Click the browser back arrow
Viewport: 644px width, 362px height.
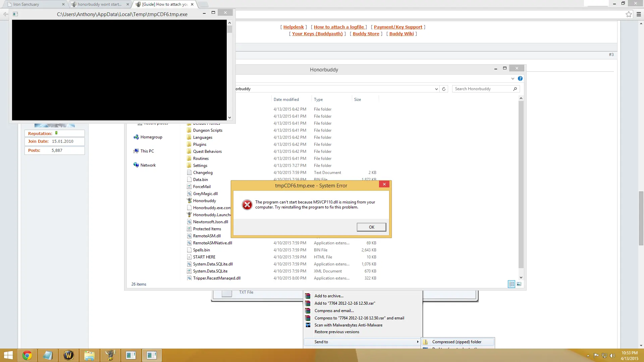pyautogui.click(x=5, y=14)
